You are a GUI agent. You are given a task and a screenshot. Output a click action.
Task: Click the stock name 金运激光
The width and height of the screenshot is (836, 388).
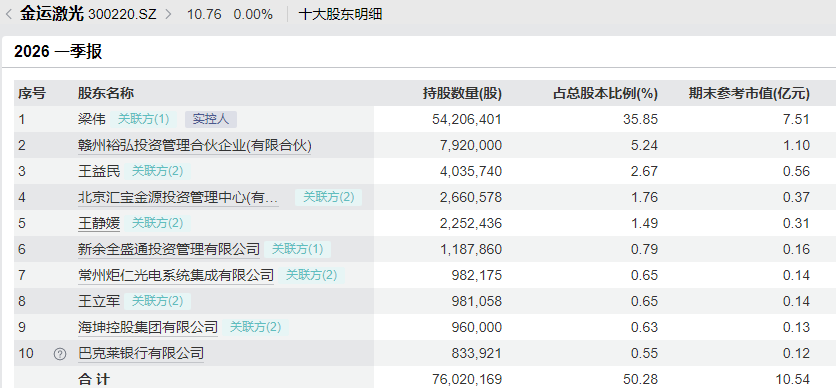tap(52, 14)
